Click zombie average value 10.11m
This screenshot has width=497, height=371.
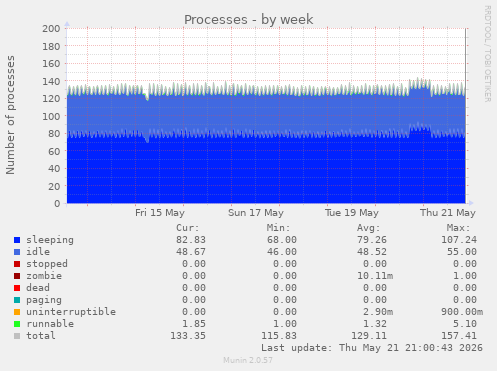click(375, 276)
